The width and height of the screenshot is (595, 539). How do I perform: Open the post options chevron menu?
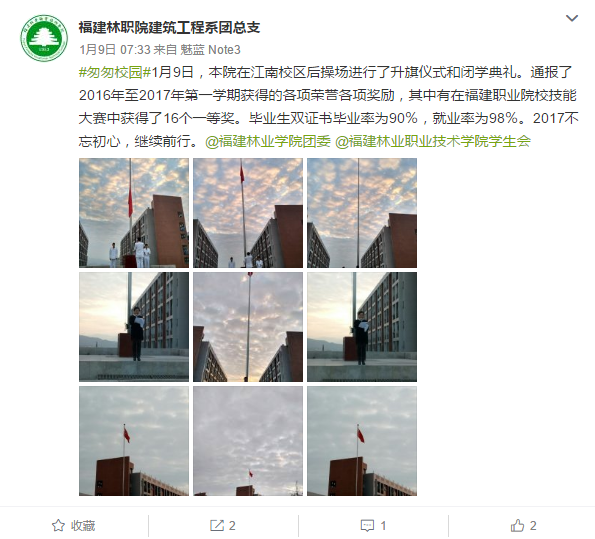(x=571, y=18)
